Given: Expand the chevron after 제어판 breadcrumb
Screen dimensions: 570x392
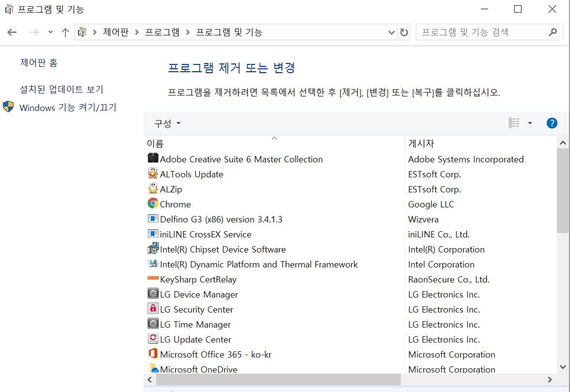Looking at the screenshot, I should (137, 32).
